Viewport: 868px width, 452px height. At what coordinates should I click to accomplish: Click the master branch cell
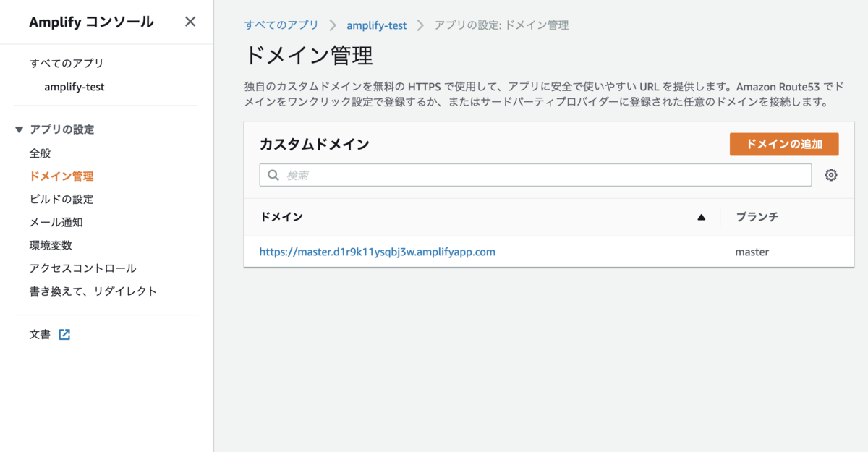coord(752,252)
